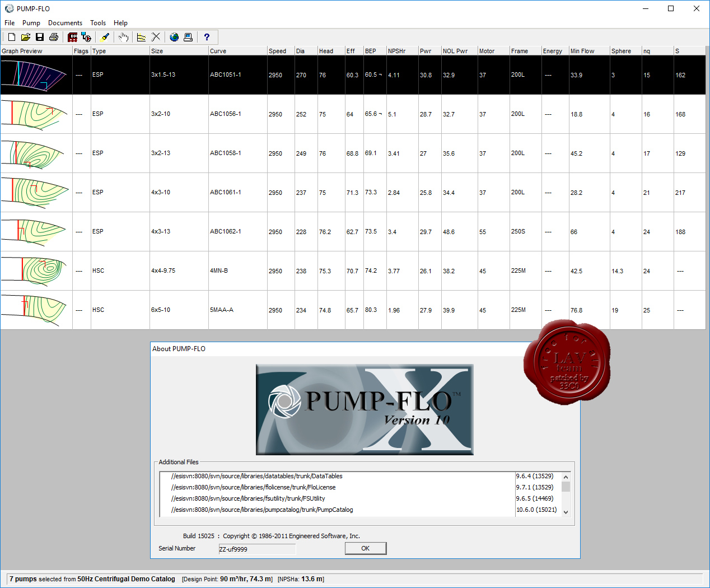Image resolution: width=710 pixels, height=588 pixels.
Task: Click the NOL Pwr column header
Action: coord(460,51)
